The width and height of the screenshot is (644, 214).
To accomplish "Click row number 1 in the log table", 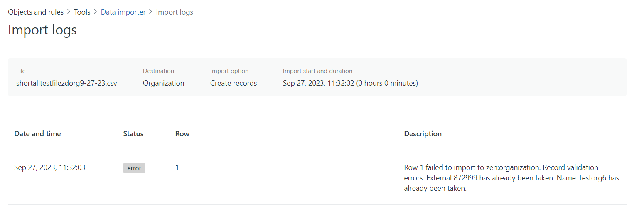I will click(177, 167).
